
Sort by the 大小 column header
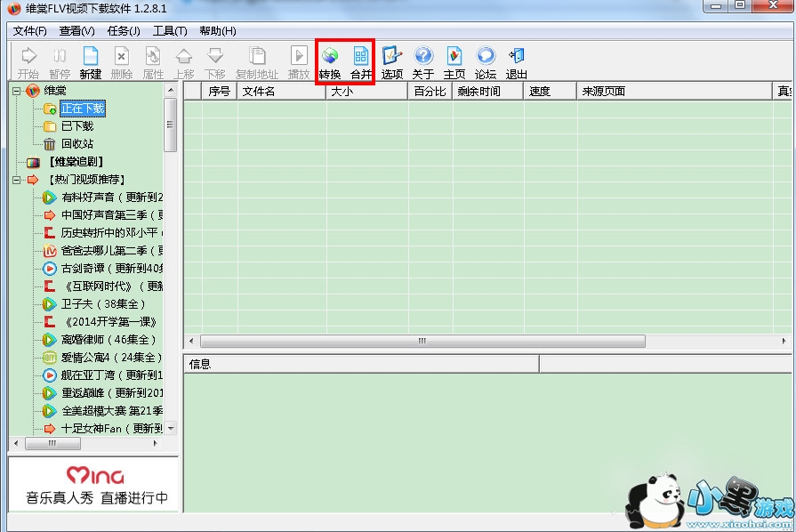click(367, 92)
